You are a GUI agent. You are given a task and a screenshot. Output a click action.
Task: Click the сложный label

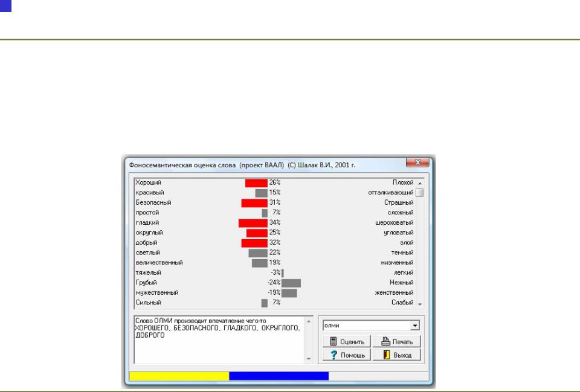click(401, 213)
